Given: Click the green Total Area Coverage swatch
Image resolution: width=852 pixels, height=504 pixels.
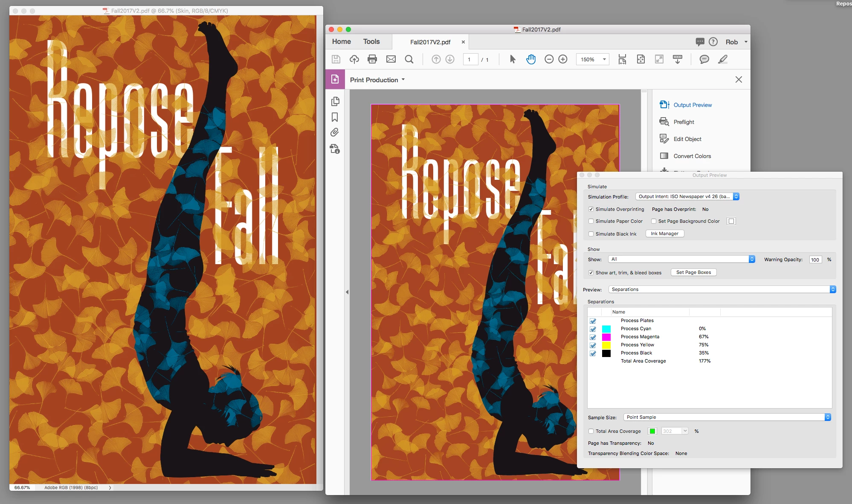Looking at the screenshot, I should (x=652, y=431).
